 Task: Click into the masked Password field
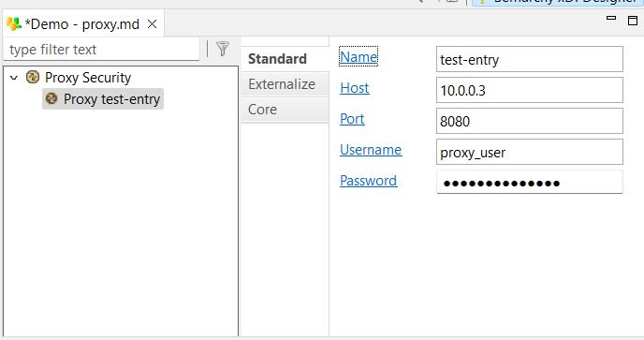530,182
